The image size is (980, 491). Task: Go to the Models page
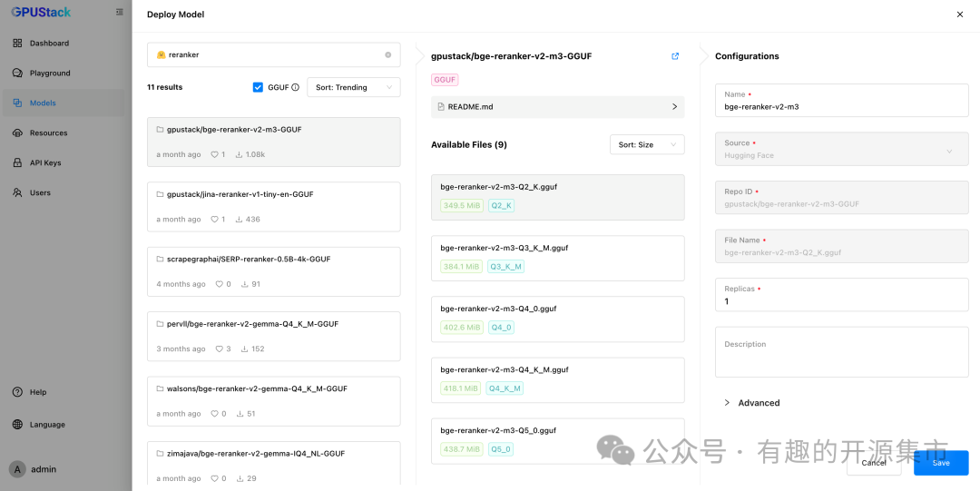click(x=64, y=103)
